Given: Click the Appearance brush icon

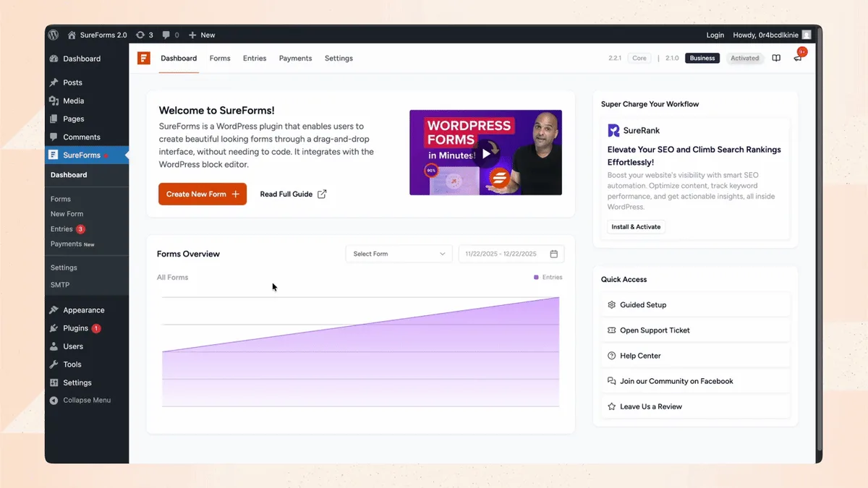Looking at the screenshot, I should pos(54,310).
